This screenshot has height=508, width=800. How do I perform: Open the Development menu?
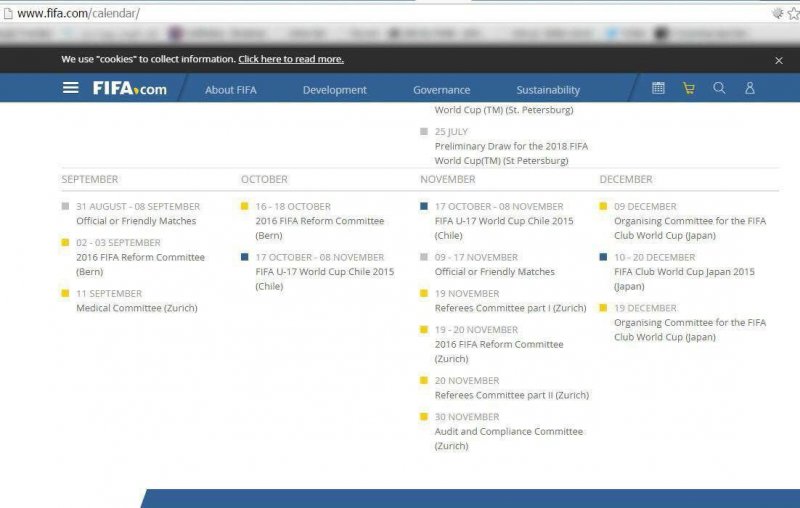pyautogui.click(x=334, y=90)
